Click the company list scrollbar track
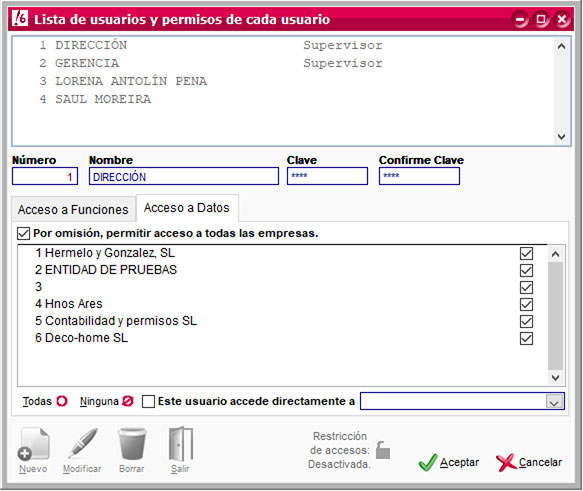Screen dimensions: 583x491 pos(555,316)
